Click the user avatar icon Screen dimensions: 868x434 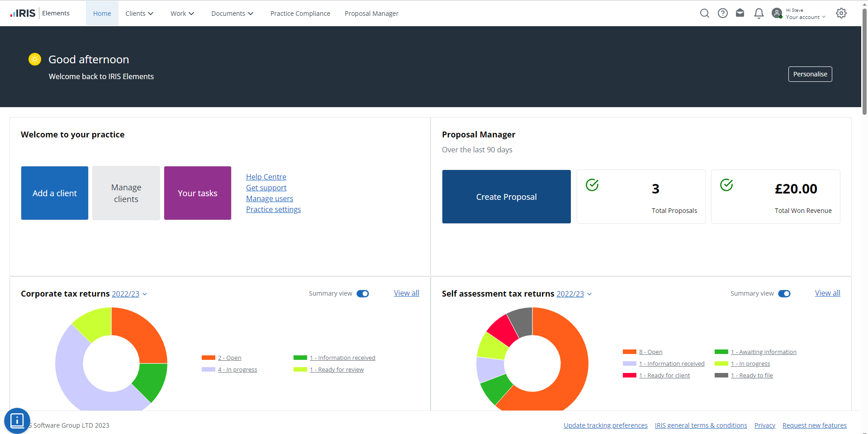(777, 14)
